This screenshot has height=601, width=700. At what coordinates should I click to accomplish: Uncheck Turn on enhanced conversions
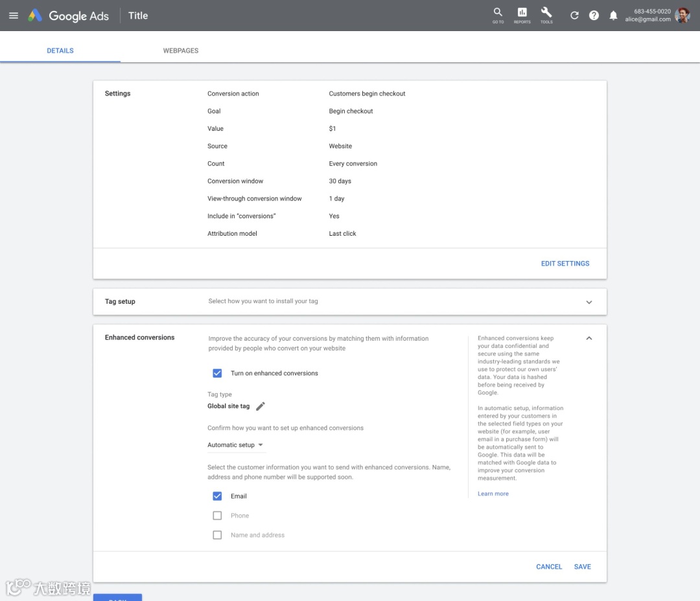(217, 373)
